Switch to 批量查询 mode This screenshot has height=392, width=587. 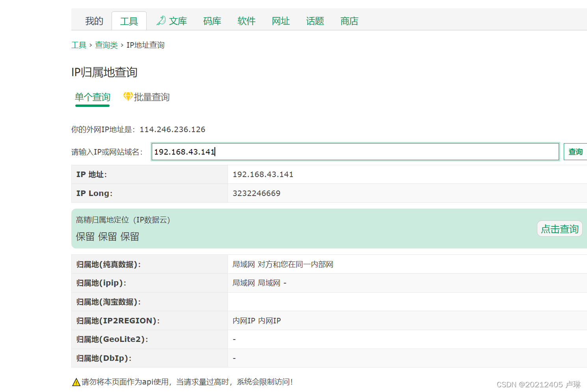[152, 97]
